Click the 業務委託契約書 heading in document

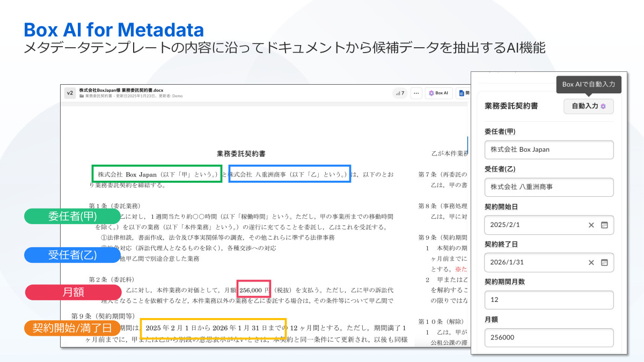(x=241, y=154)
